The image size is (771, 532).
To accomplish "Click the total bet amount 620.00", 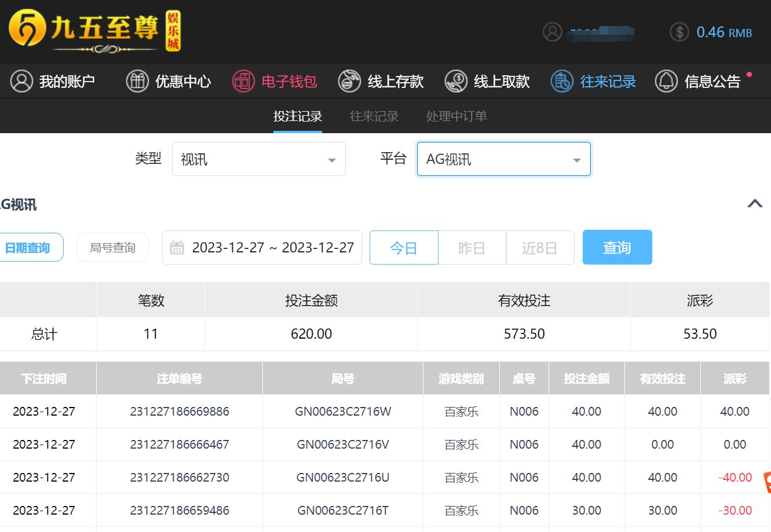I will (312, 334).
